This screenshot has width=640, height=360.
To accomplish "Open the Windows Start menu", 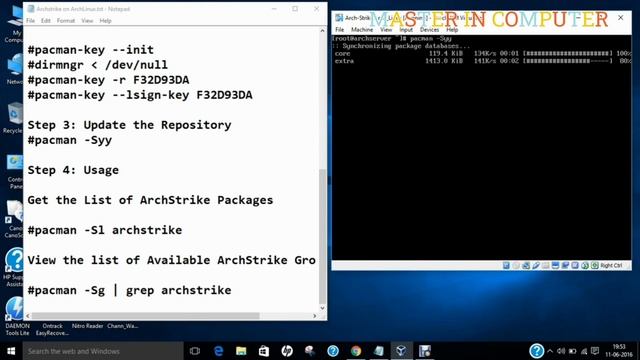I will tap(11, 351).
